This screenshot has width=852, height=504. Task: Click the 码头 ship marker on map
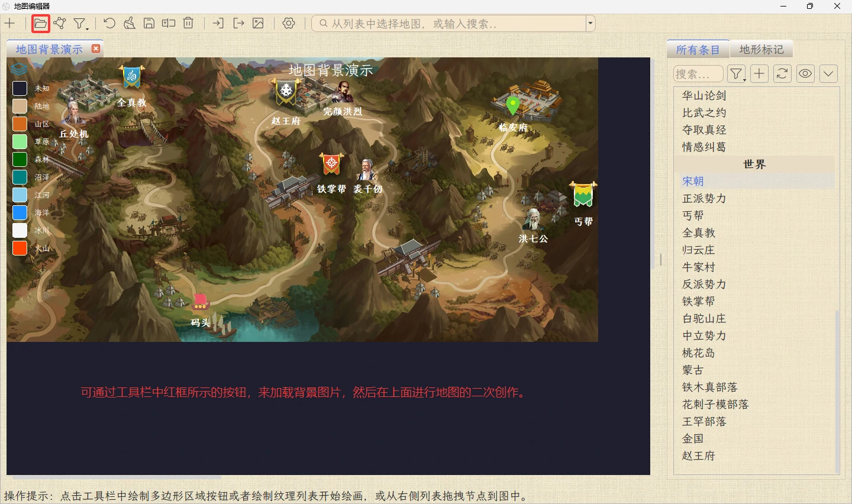[x=201, y=302]
